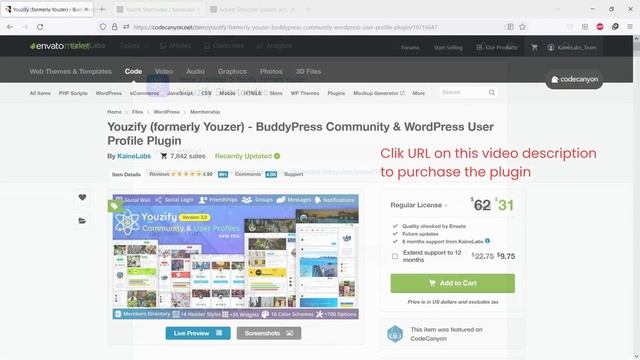Image resolution: width=640 pixels, height=360 pixels.
Task: Open the shopping cart icon in header
Action: [x=534, y=47]
